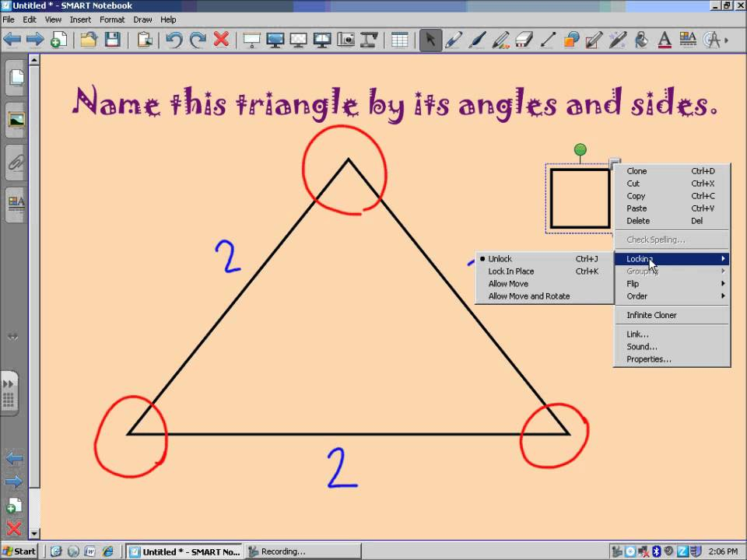Open the Draw menu
Viewport: 747px width, 560px height.
pos(142,19)
